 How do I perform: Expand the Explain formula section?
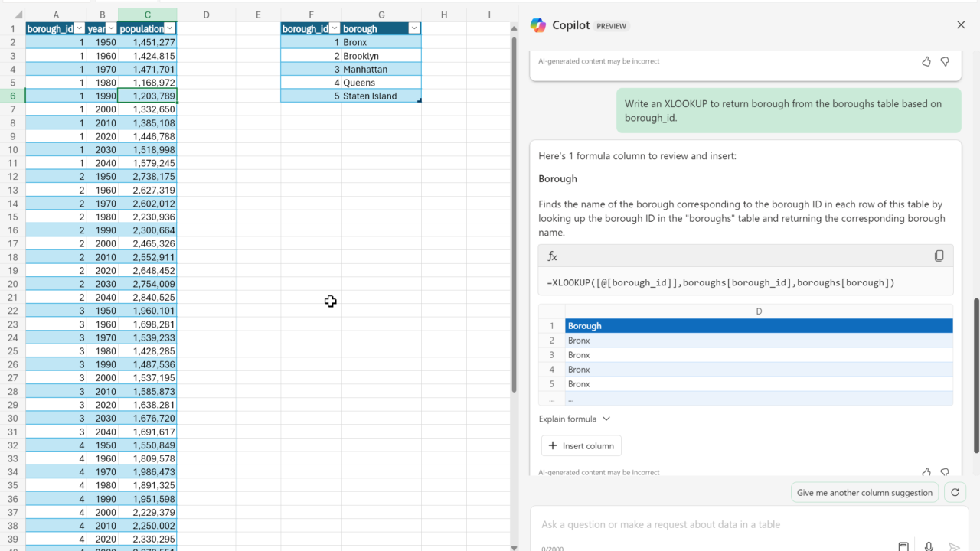click(x=574, y=419)
